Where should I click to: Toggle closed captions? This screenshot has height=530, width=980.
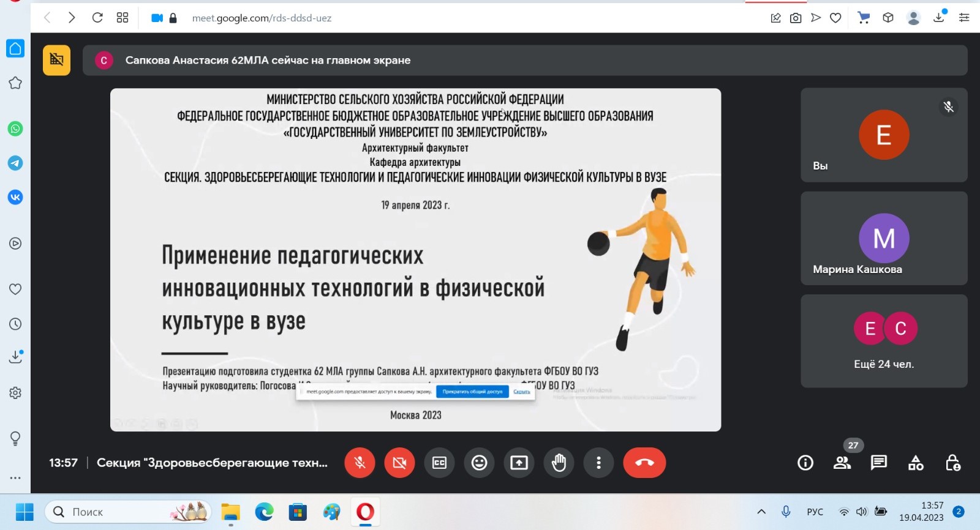click(x=439, y=463)
